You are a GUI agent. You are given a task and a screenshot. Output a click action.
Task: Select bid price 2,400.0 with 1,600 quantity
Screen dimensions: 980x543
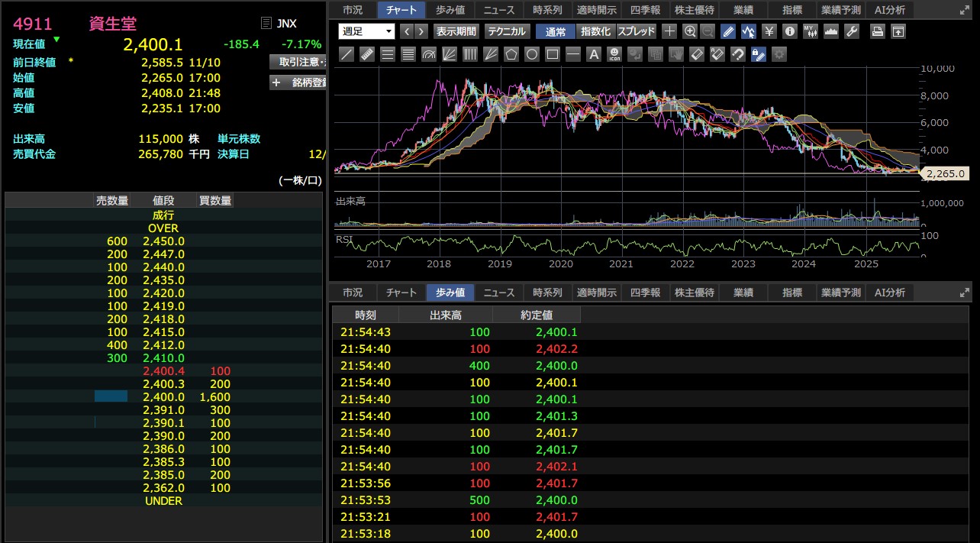[163, 397]
